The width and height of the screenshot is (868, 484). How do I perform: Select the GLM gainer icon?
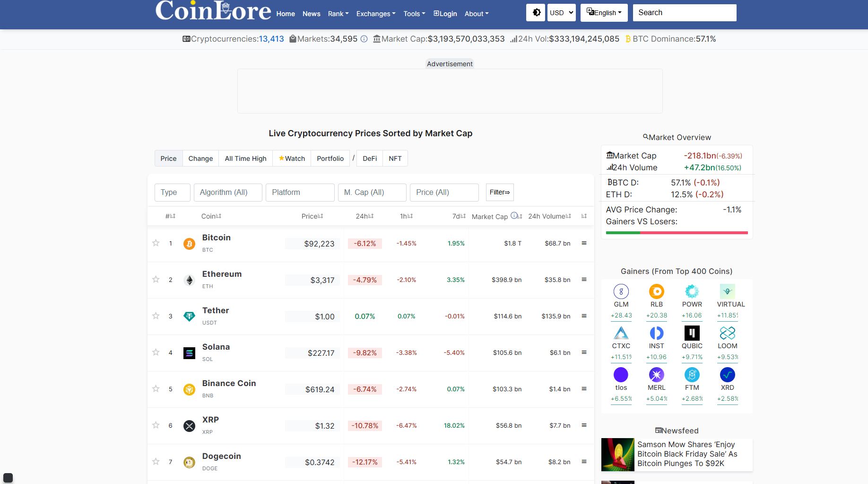coord(621,291)
